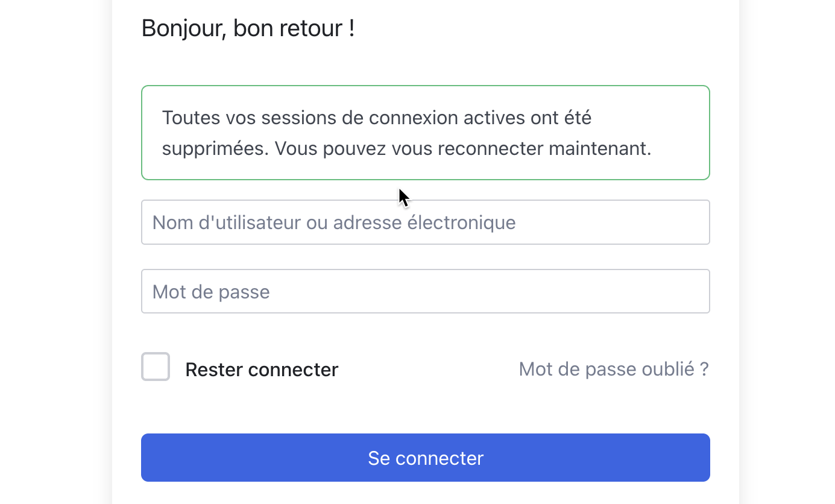This screenshot has width=835, height=504.
Task: Select the 'Se connecter' label
Action: (425, 458)
